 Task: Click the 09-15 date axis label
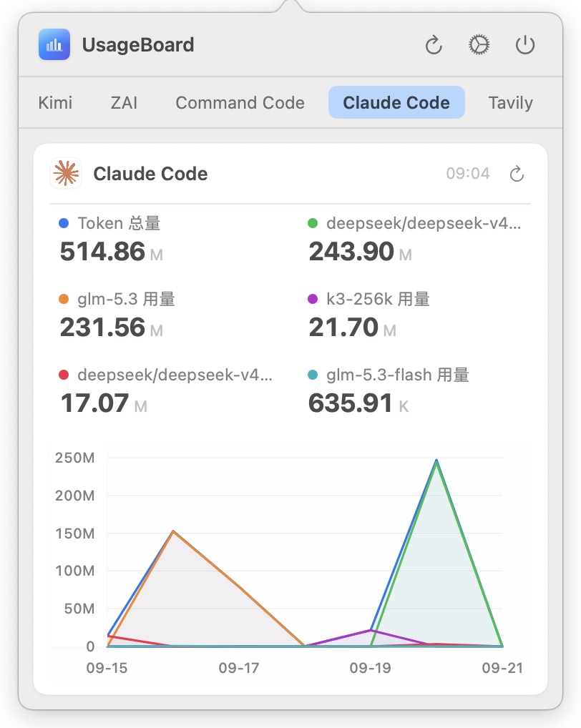(x=107, y=668)
